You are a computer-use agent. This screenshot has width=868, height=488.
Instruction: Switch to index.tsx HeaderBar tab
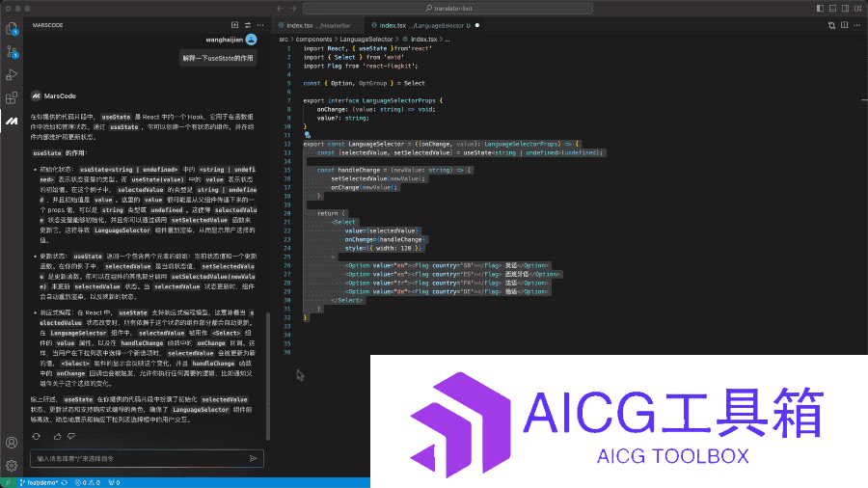318,25
